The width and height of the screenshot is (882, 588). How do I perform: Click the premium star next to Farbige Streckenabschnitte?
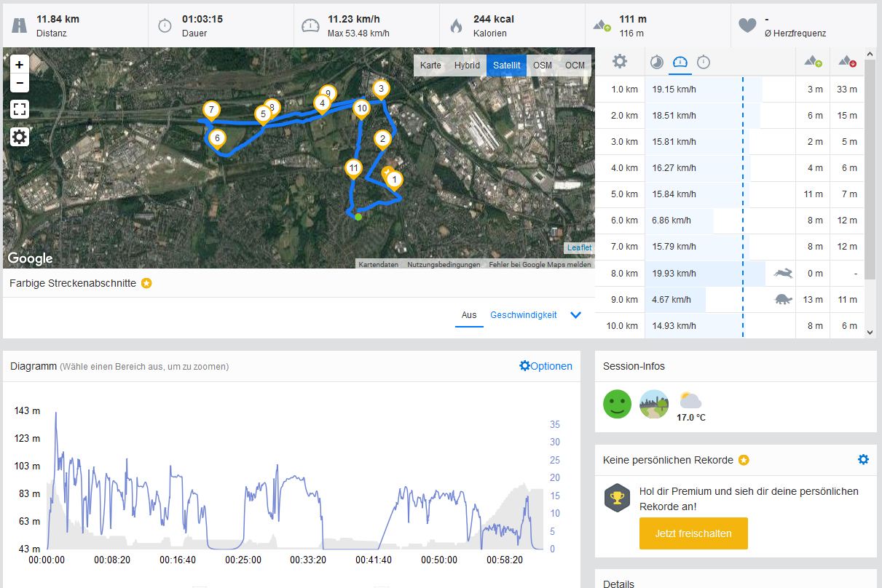coord(146,283)
